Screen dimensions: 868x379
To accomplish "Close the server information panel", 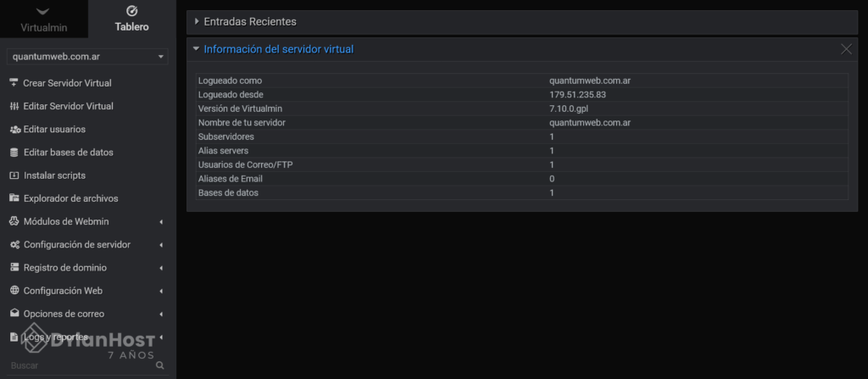I will pos(847,49).
